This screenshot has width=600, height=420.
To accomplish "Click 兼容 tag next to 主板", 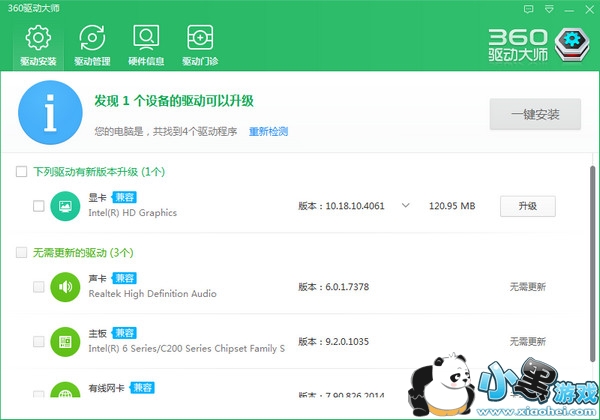I will (124, 333).
